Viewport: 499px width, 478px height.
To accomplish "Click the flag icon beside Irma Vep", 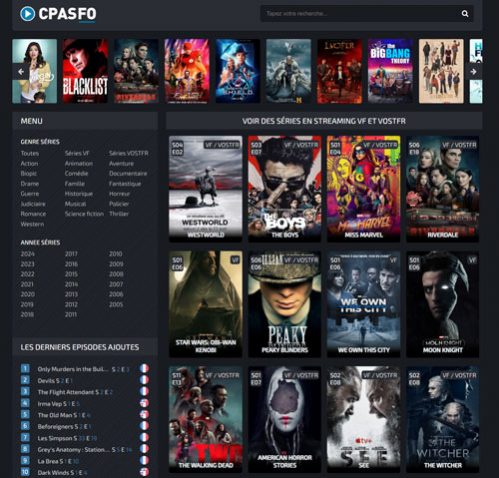I will click(x=144, y=403).
